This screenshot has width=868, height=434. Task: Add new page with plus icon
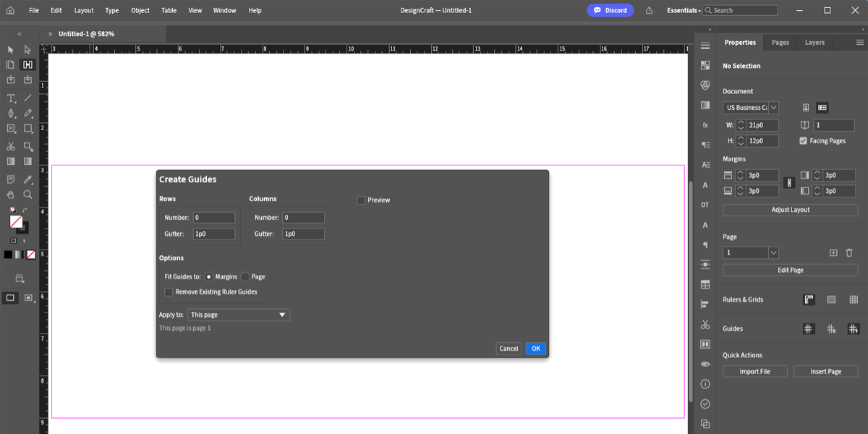pos(833,252)
